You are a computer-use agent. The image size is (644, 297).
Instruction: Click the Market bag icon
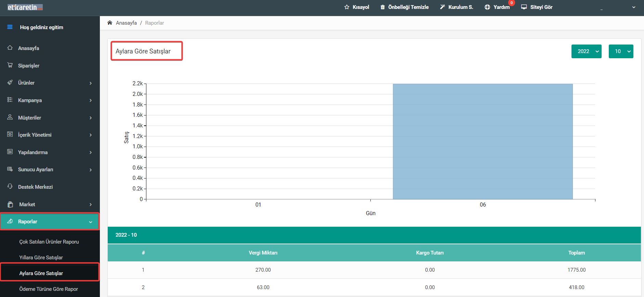(10, 204)
